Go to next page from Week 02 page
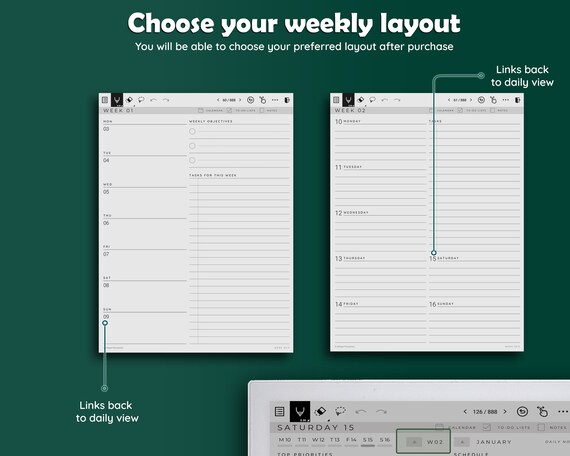Screen dimensions: 570x456 [x=471, y=100]
